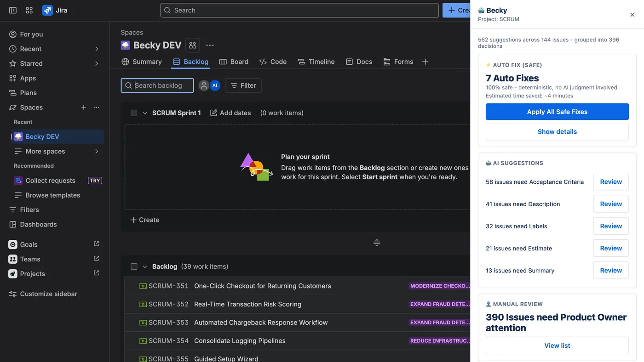
Task: Collapse the Backlog section chevron
Action: click(145, 266)
